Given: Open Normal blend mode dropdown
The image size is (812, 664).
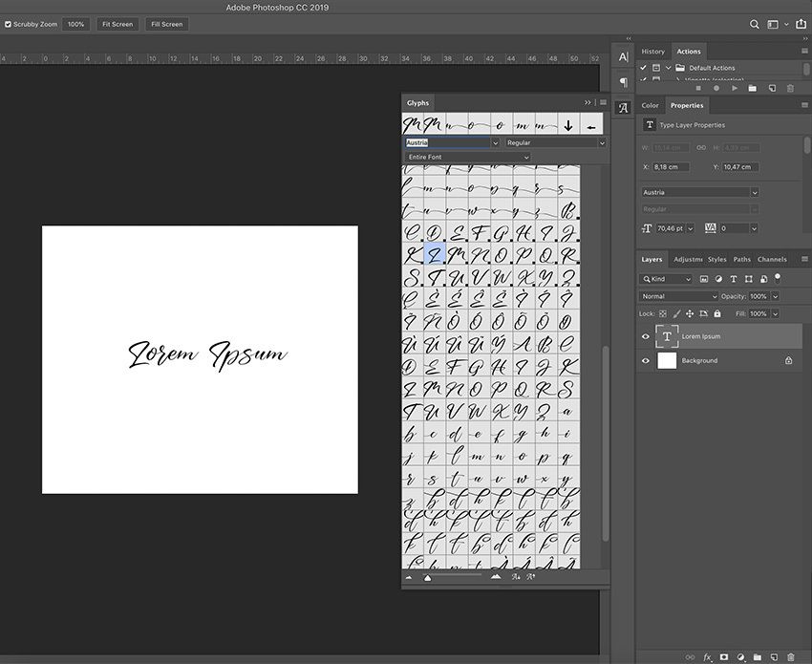Looking at the screenshot, I should click(678, 296).
